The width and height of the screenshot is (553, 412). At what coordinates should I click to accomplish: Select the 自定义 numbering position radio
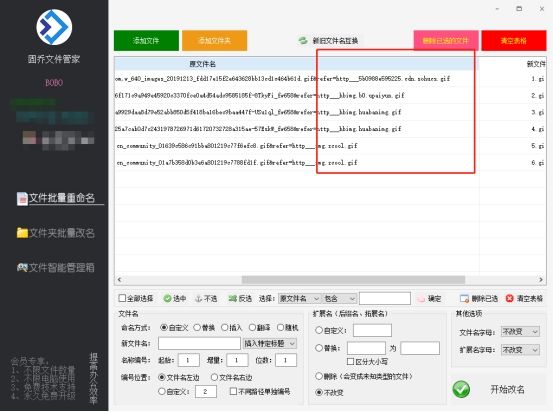point(162,391)
